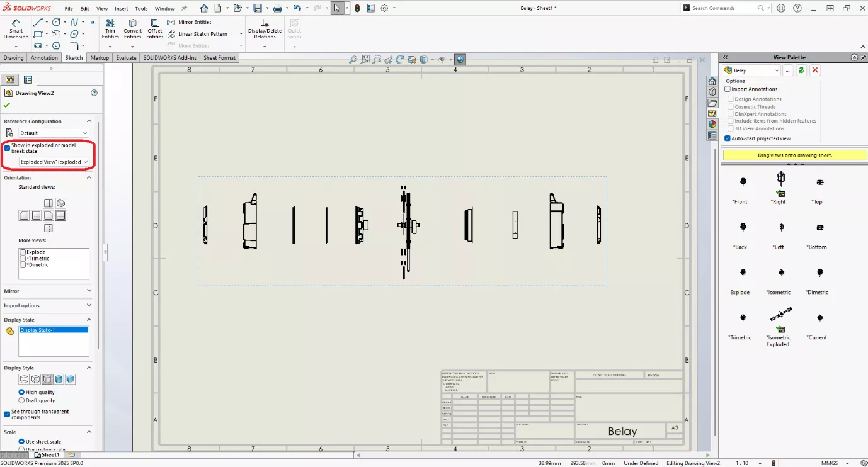
Task: Open Display/Delete Relations tool
Action: pos(265,29)
